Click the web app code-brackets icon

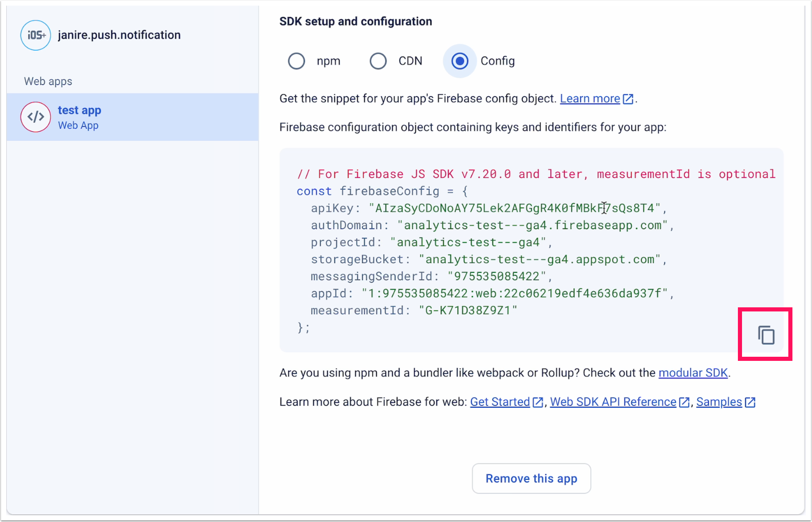36,117
